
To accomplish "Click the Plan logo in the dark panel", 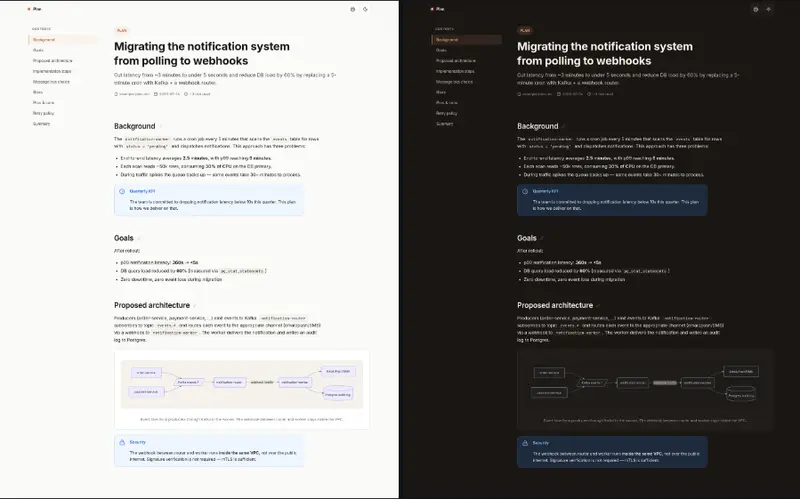I will 438,9.
